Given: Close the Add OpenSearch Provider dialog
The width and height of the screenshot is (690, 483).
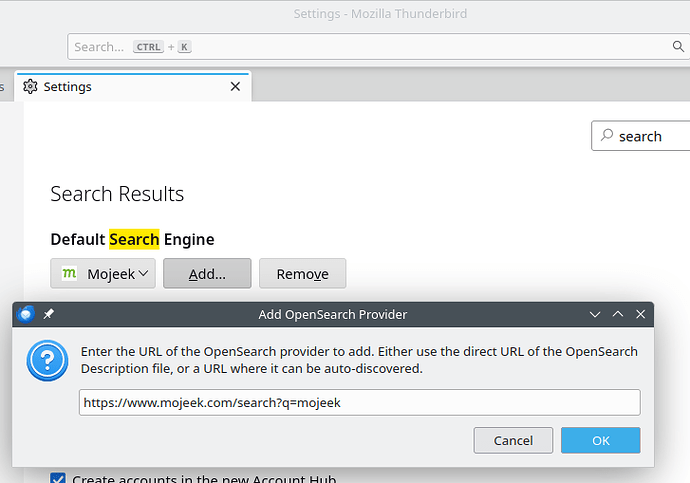Looking at the screenshot, I should (641, 314).
